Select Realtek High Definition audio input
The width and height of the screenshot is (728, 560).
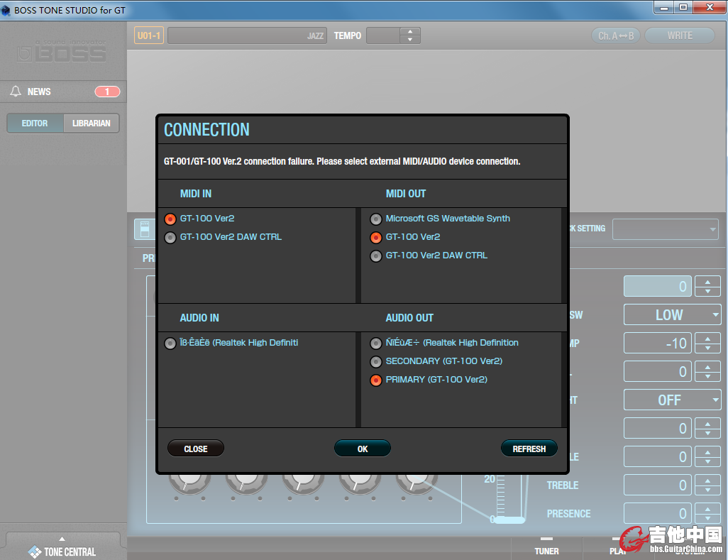pos(170,344)
